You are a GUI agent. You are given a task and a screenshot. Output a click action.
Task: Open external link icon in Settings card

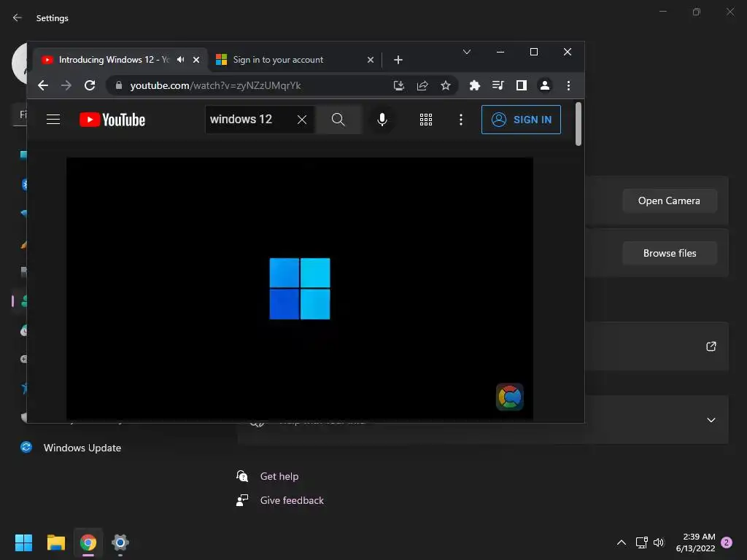(711, 346)
